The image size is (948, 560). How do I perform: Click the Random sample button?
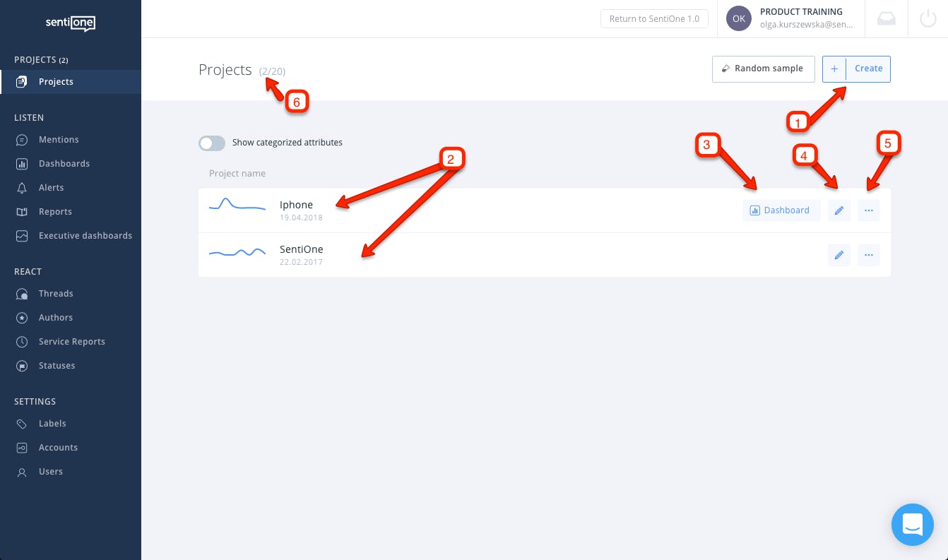pos(764,69)
